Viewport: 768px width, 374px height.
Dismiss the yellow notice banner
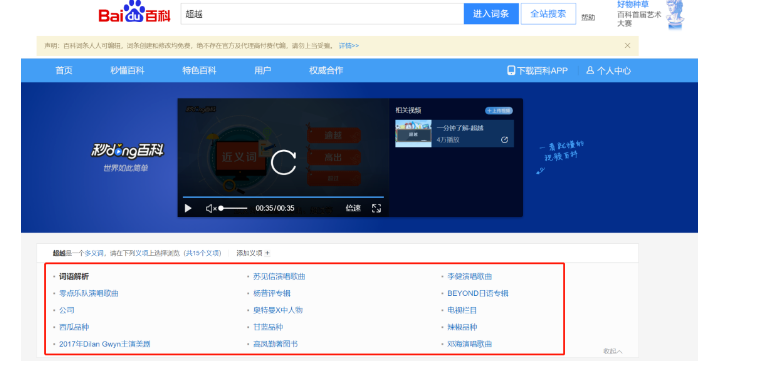[x=627, y=46]
